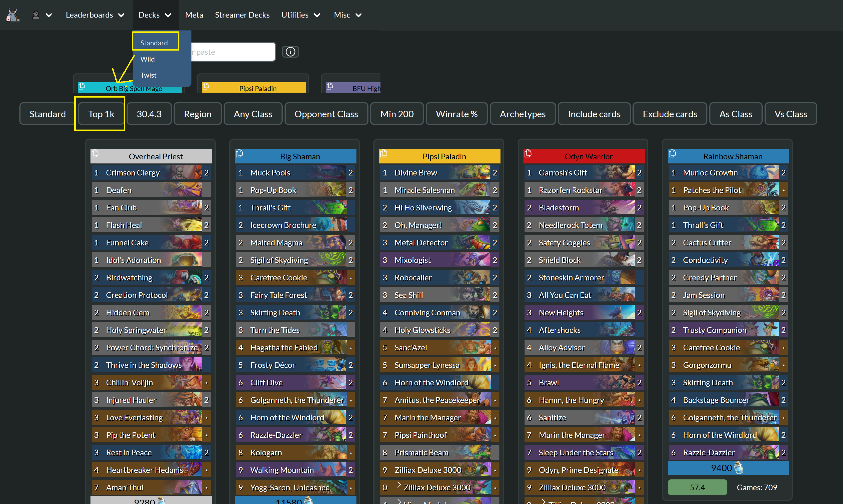This screenshot has height=504, width=843.
Task: Click the Crimson Clergy card row
Action: point(151,172)
